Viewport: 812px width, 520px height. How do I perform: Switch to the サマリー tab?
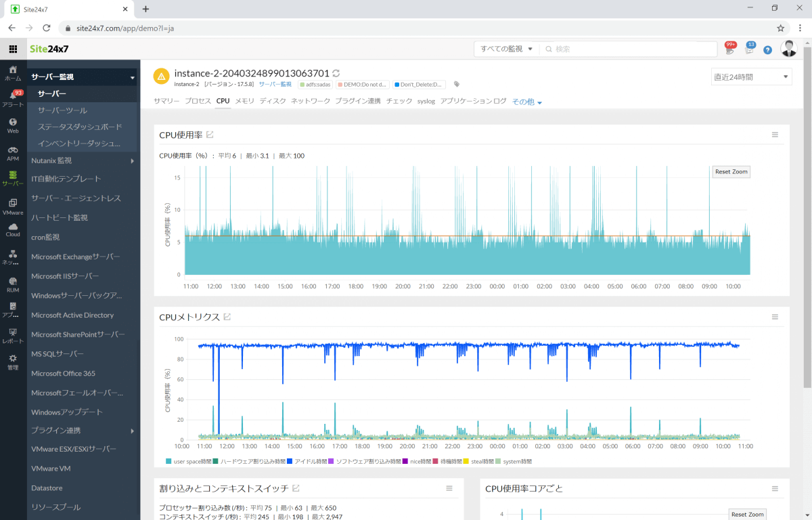pyautogui.click(x=166, y=101)
